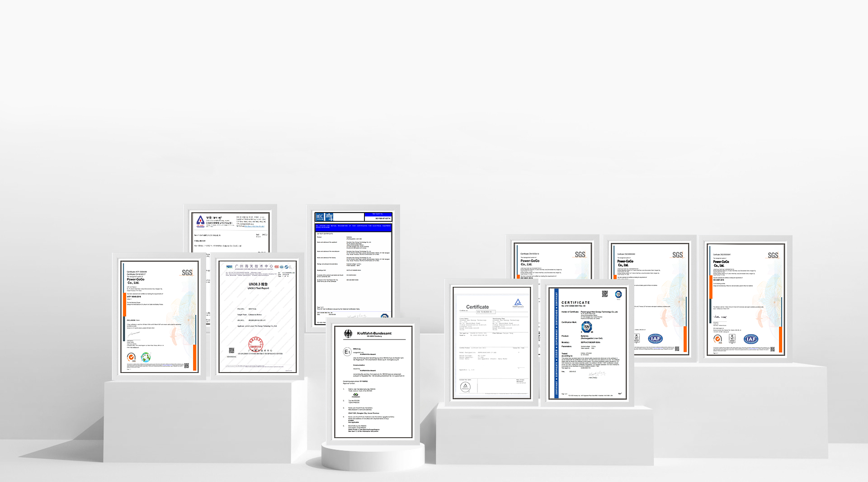Click the federal eagle emblem beside Kraftfahrt-Bundesamt
The image size is (868, 482).
(348, 334)
